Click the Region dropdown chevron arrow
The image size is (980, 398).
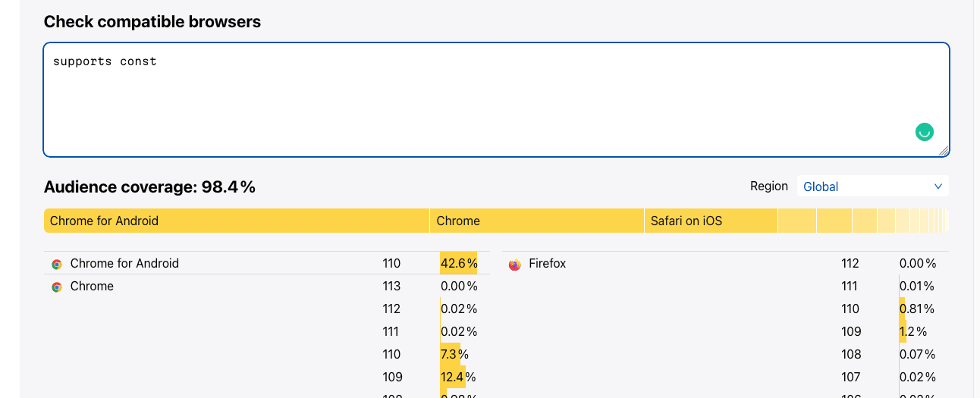938,186
